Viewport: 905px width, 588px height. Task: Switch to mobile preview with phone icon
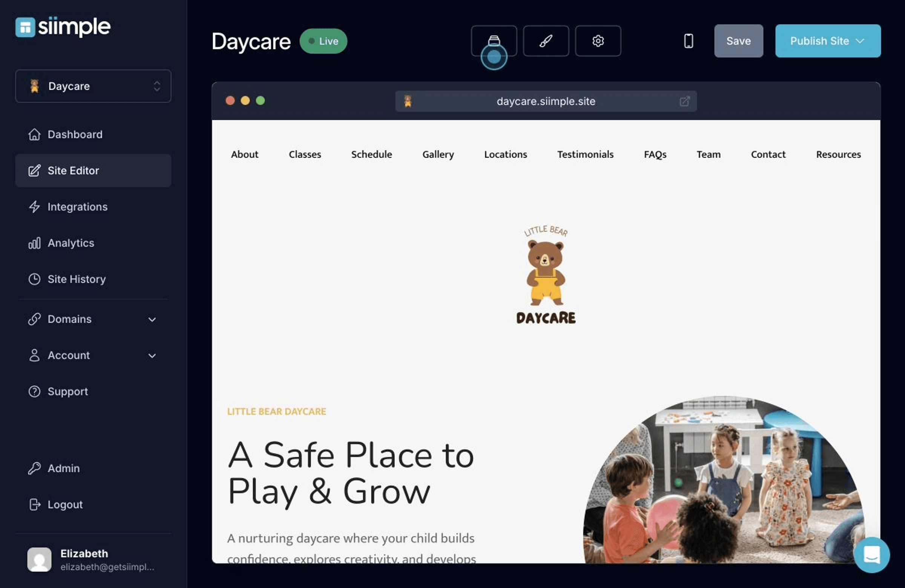click(x=688, y=41)
